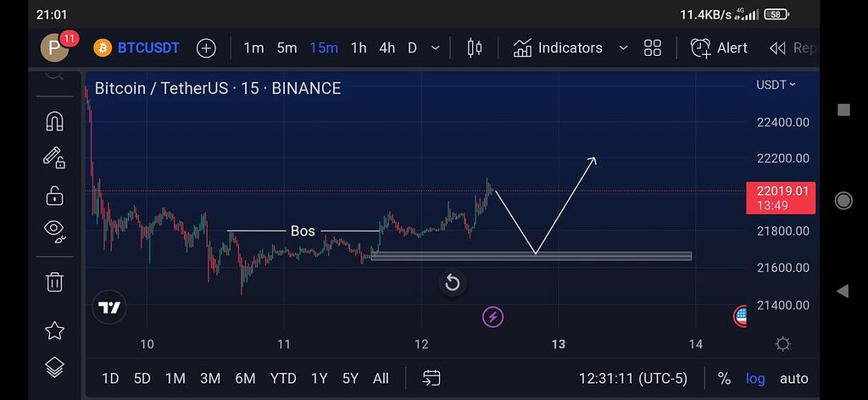
Task: Add symbol with plus circle icon
Action: [x=206, y=48]
